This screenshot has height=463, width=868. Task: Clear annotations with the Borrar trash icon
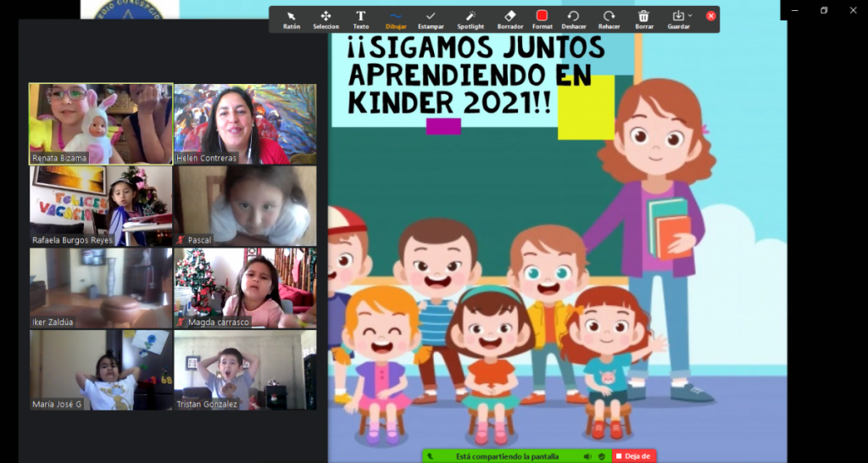643,20
